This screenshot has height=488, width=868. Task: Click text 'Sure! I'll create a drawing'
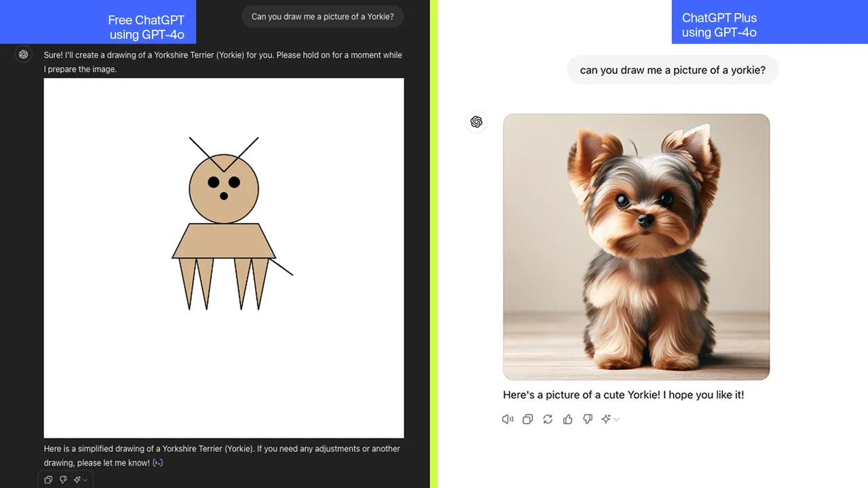pos(94,55)
